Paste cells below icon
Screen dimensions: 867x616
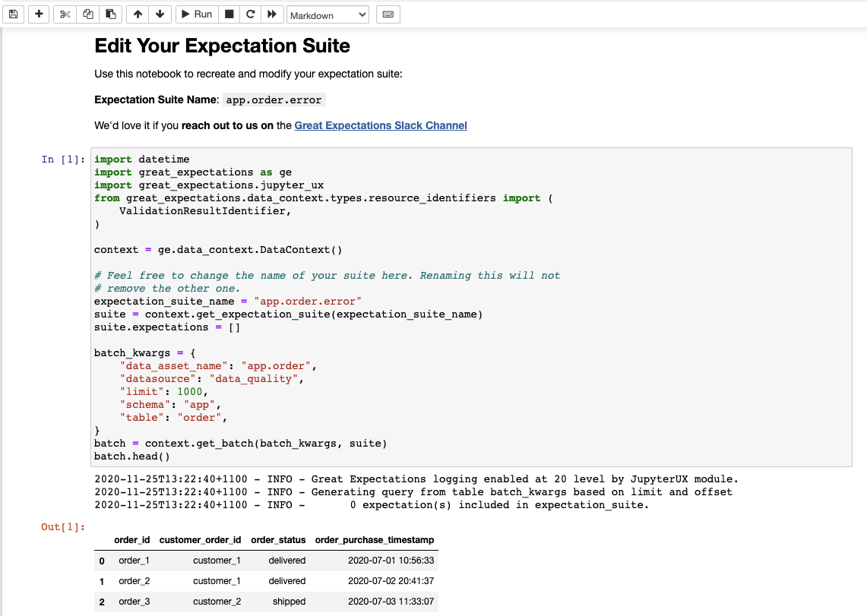click(x=111, y=14)
